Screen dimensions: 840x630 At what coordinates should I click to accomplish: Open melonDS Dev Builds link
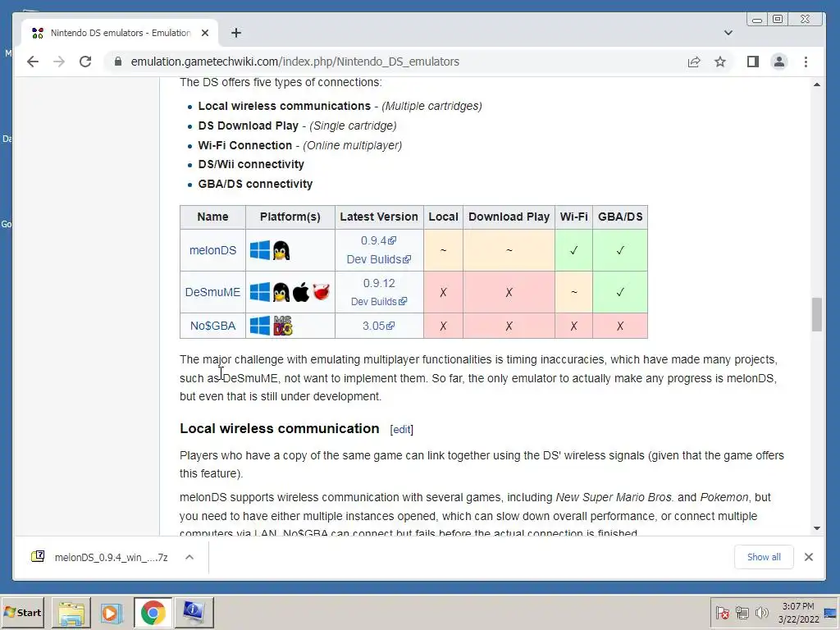(378, 259)
